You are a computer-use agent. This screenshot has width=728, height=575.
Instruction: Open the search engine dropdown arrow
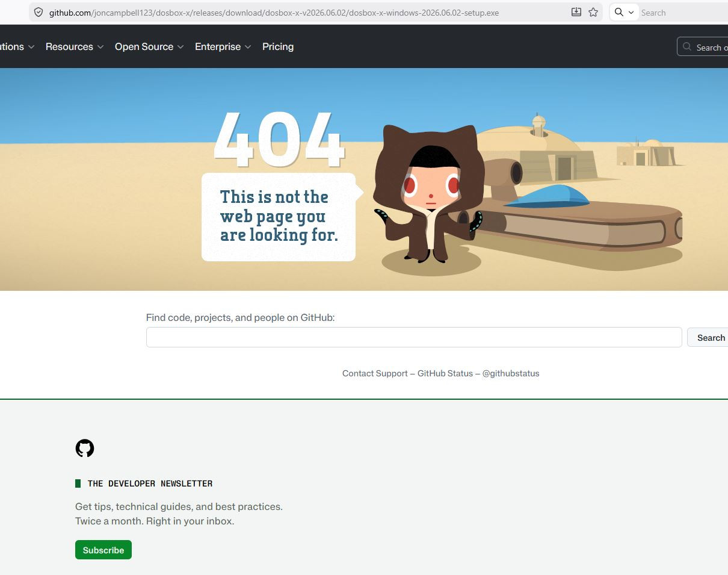[x=631, y=13]
